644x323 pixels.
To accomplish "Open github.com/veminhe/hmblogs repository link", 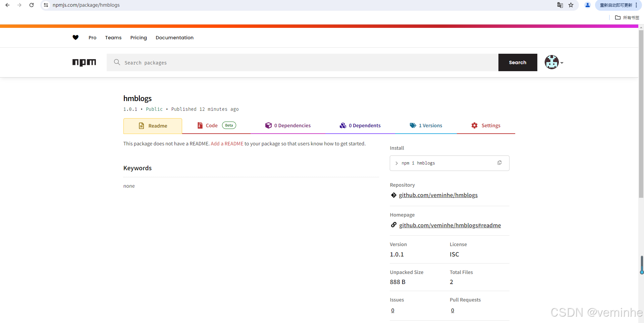I will pyautogui.click(x=438, y=195).
